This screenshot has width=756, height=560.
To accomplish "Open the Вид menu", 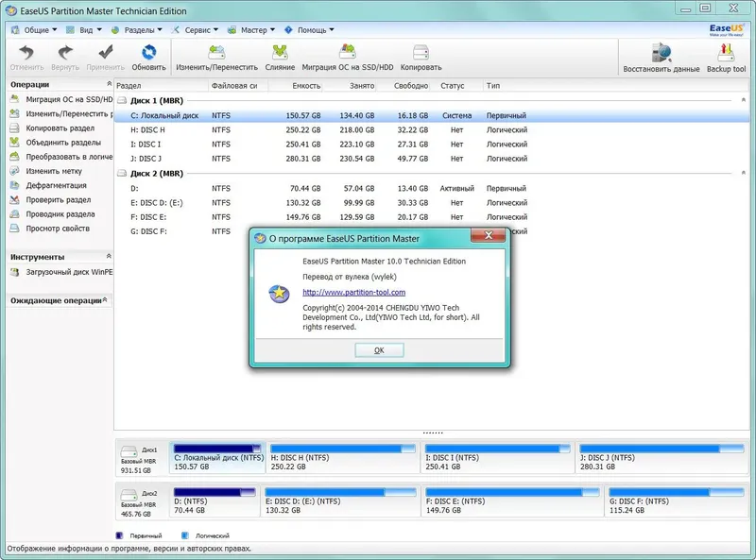I will tap(84, 30).
